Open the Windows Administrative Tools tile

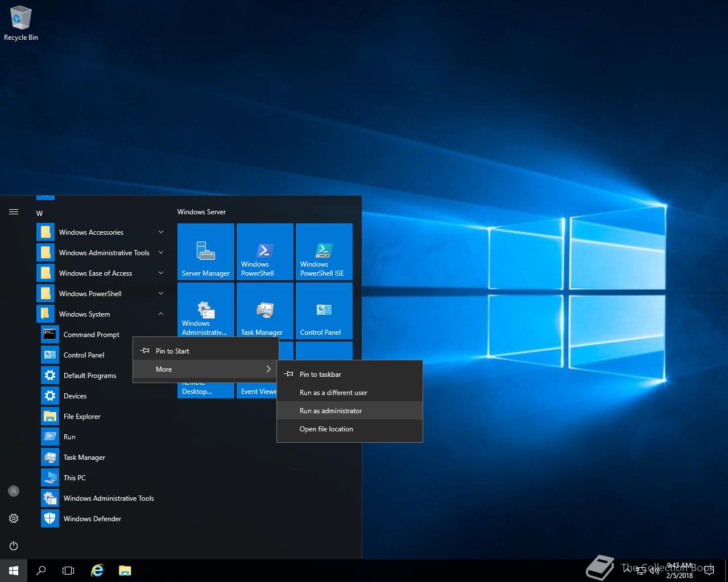(206, 311)
